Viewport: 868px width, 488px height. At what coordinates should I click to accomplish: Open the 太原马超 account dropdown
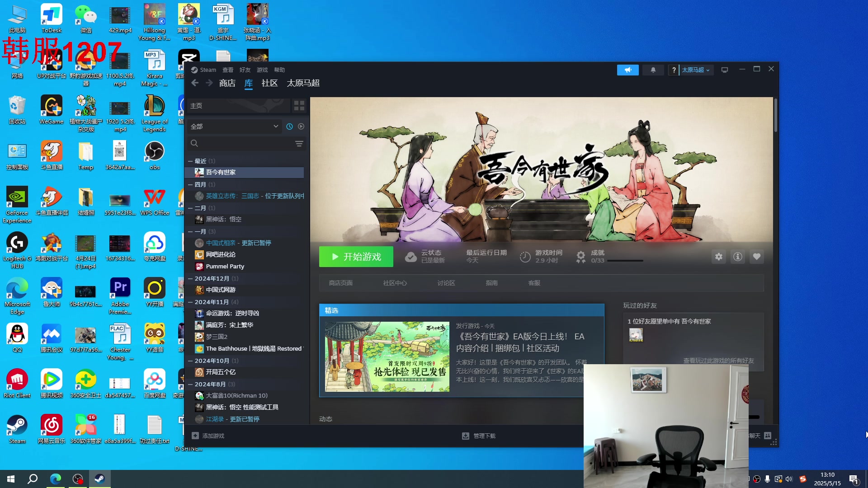[696, 70]
